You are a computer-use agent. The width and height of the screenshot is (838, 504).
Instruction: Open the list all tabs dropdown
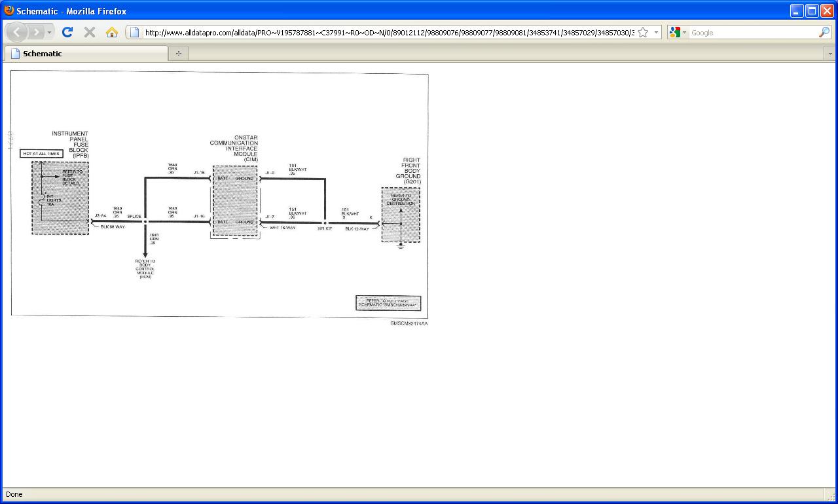[x=830, y=54]
